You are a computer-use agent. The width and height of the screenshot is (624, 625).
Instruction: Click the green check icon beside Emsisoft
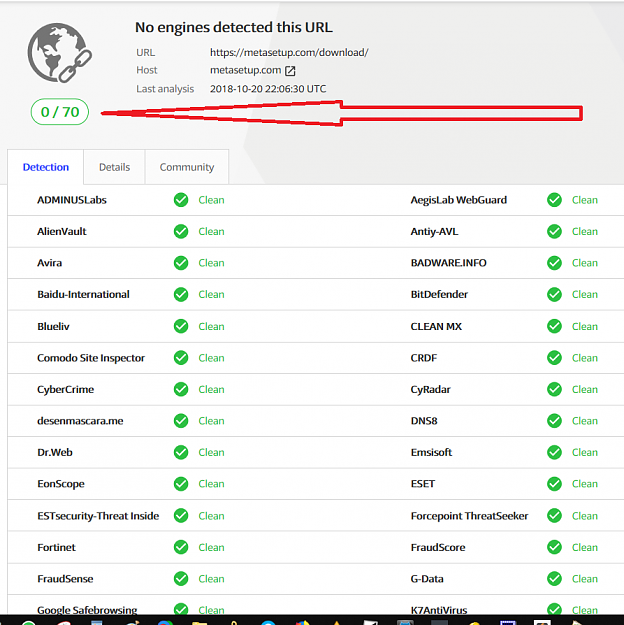click(x=554, y=452)
